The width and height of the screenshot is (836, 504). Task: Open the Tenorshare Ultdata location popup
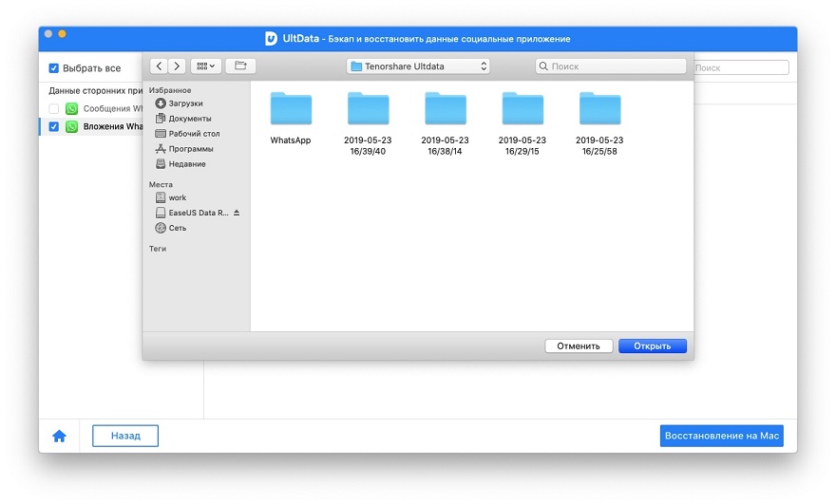click(x=418, y=66)
